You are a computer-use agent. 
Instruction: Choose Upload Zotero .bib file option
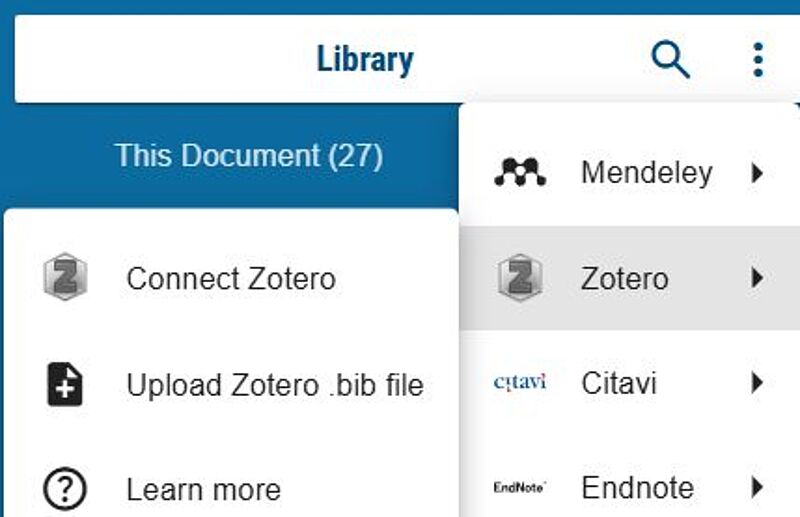(275, 385)
